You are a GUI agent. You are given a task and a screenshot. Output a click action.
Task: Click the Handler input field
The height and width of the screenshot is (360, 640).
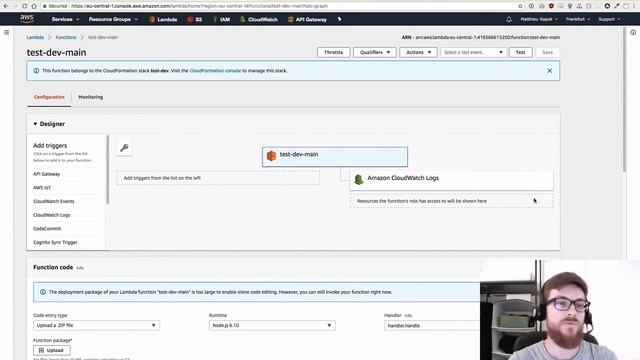[432, 325]
